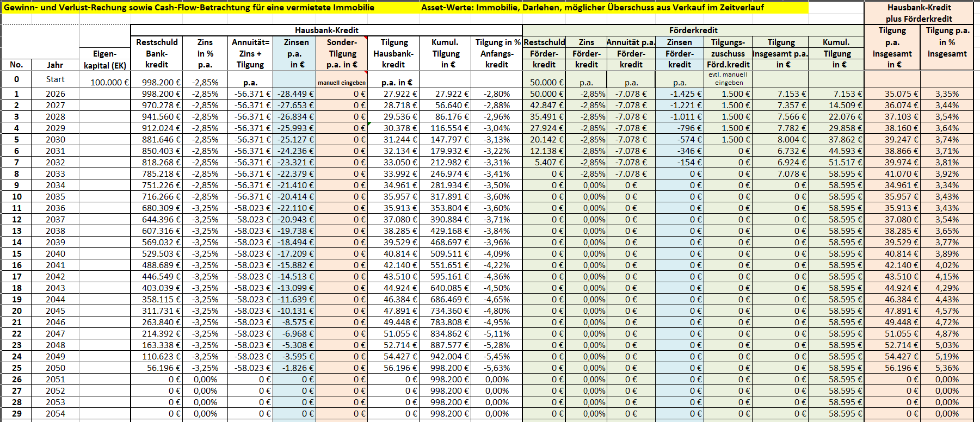Click the total Tilgung percentage 5,36% cell
Image resolution: width=980 pixels, height=422 pixels.
[947, 368]
